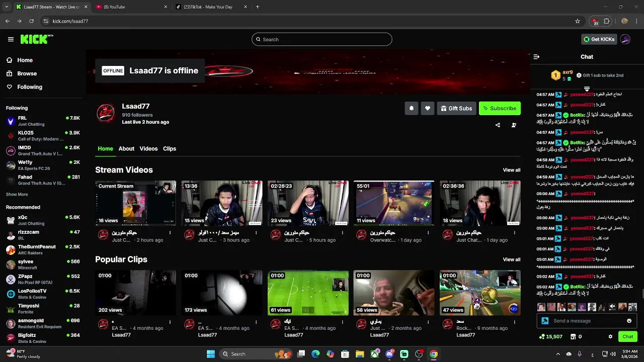
Task: Toggle notifications bell for Lsaad77
Action: pyautogui.click(x=412, y=108)
